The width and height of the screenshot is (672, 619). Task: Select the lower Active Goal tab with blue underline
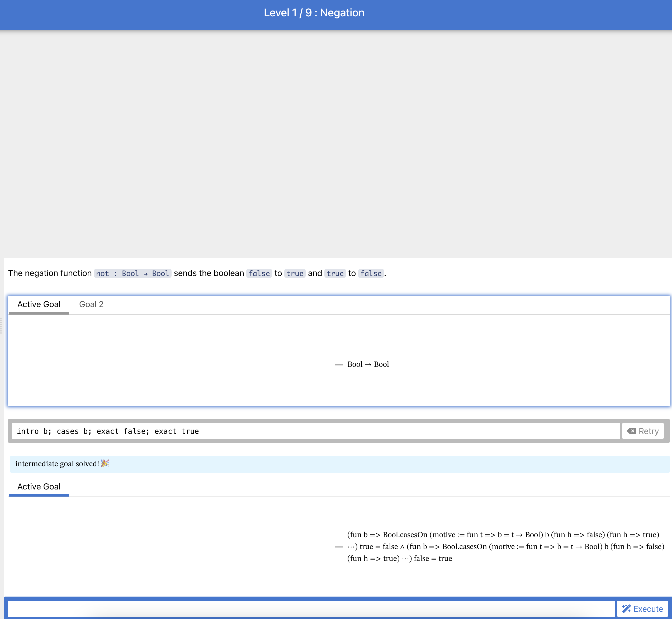39,486
